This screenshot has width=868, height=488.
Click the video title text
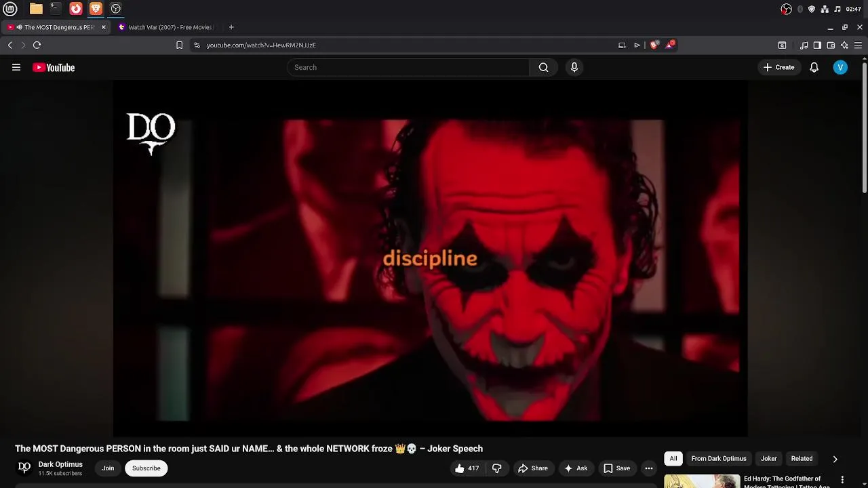[x=249, y=449]
